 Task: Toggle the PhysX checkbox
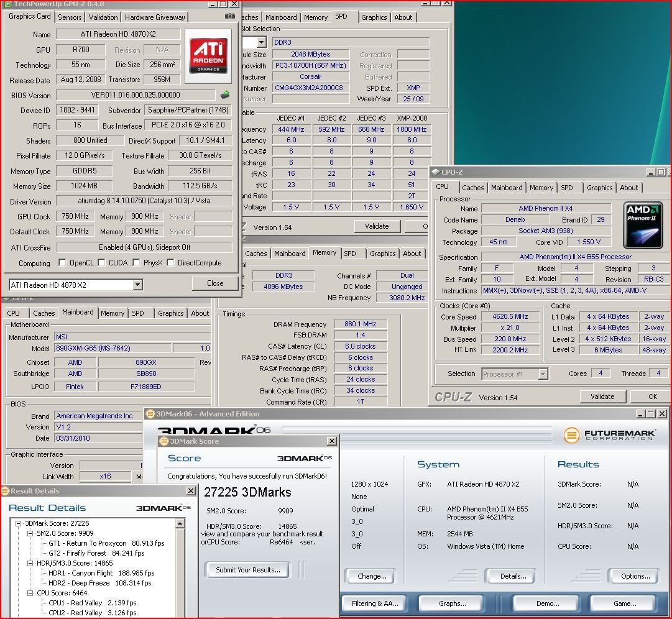point(136,263)
